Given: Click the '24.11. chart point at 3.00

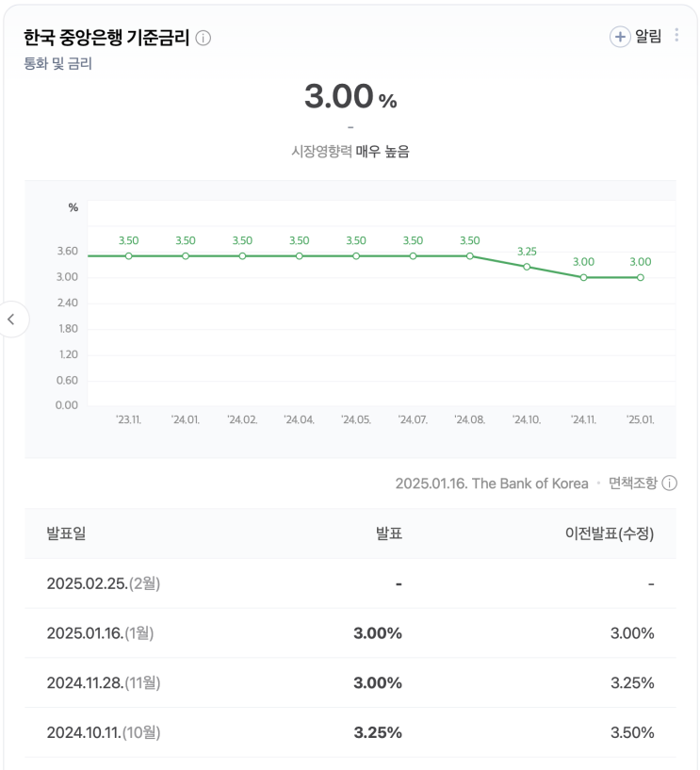Looking at the screenshot, I should pyautogui.click(x=584, y=277).
